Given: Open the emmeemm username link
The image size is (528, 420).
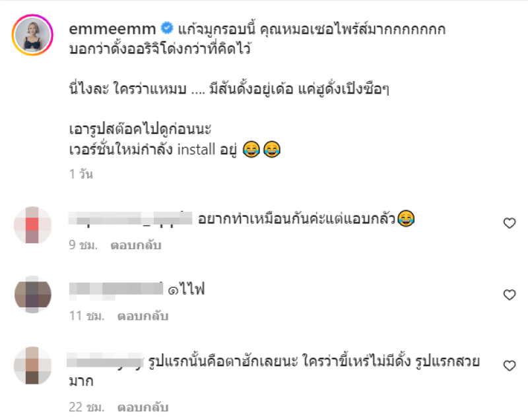Looking at the screenshot, I should click(112, 29).
